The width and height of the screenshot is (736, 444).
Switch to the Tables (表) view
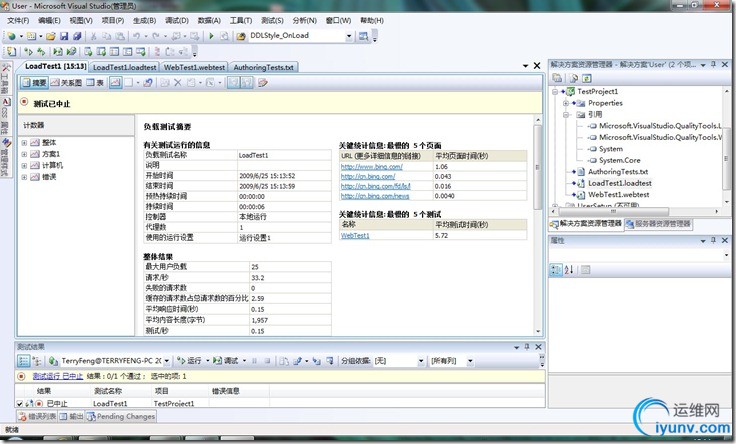point(95,83)
